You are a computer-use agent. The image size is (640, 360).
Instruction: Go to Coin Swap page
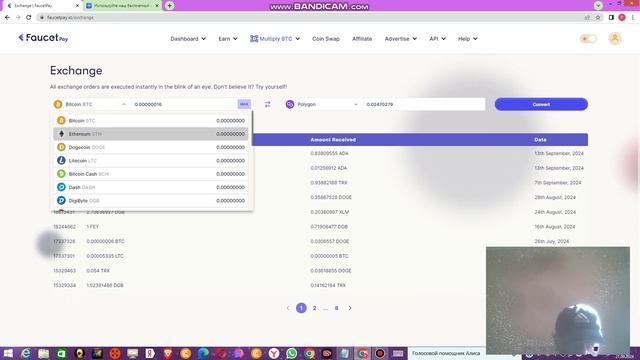326,39
